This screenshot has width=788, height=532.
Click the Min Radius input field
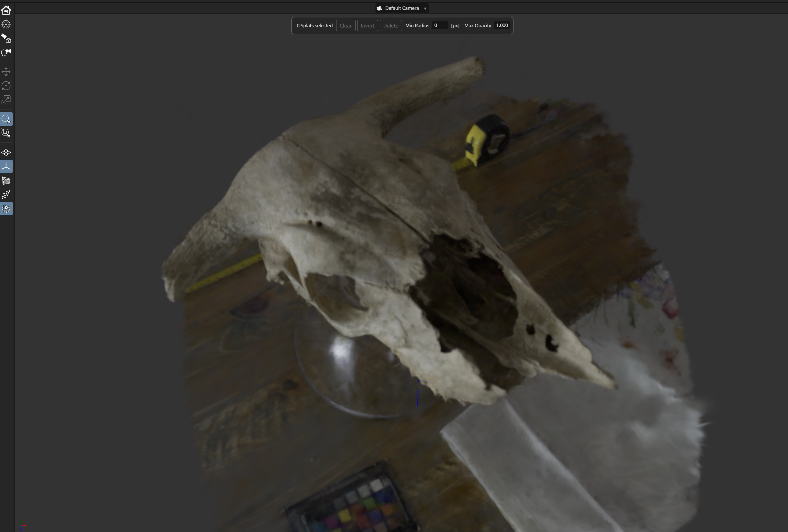(x=440, y=26)
